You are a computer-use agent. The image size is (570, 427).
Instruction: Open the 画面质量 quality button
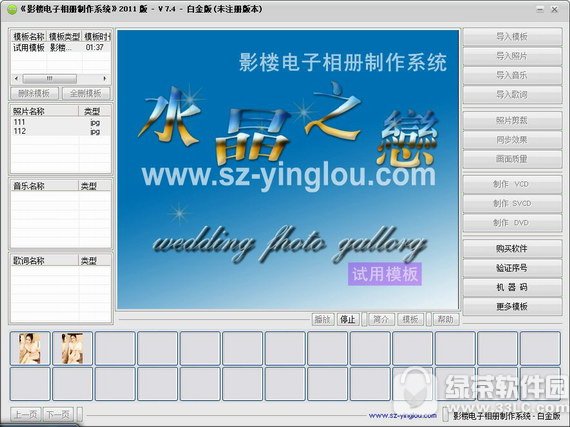click(512, 159)
